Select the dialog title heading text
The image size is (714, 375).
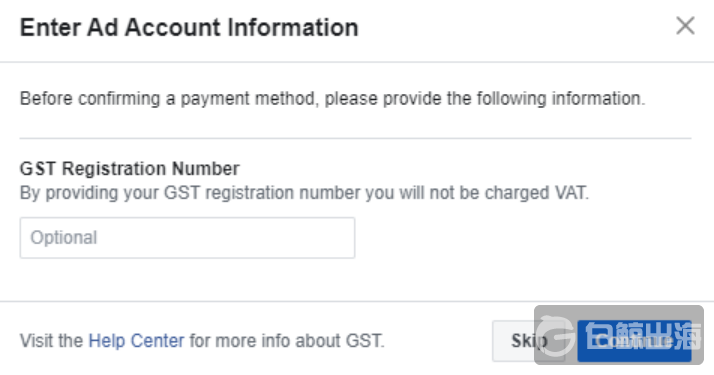pyautogui.click(x=189, y=27)
